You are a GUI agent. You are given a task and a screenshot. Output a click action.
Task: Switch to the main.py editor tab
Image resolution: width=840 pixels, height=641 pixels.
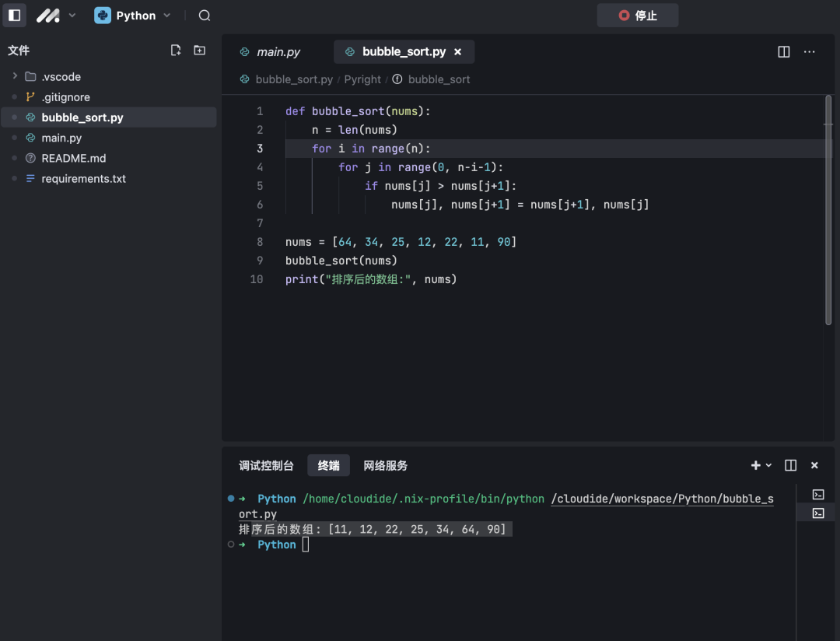coord(277,52)
